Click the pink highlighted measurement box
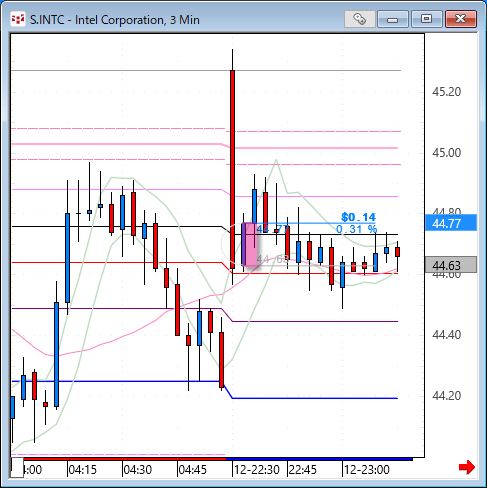Viewport: 487px width, 488px height. [249, 244]
